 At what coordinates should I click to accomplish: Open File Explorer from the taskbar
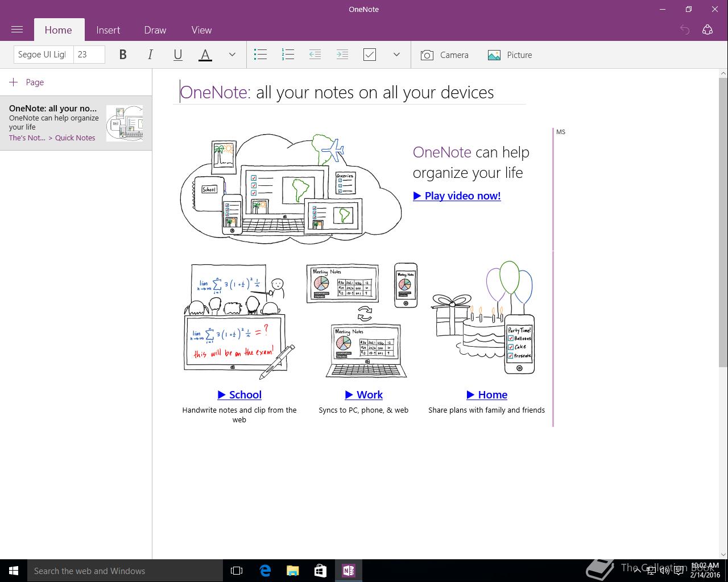[x=293, y=571]
